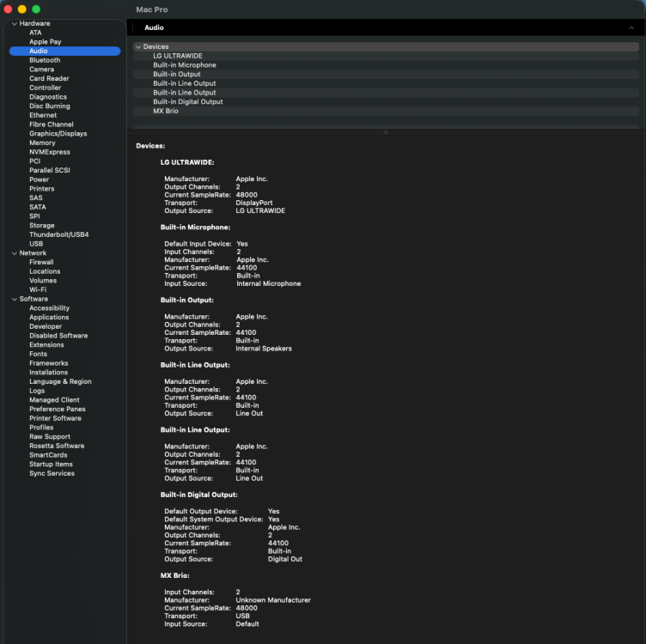
Task: Select ATA in sidebar
Action: tap(35, 33)
